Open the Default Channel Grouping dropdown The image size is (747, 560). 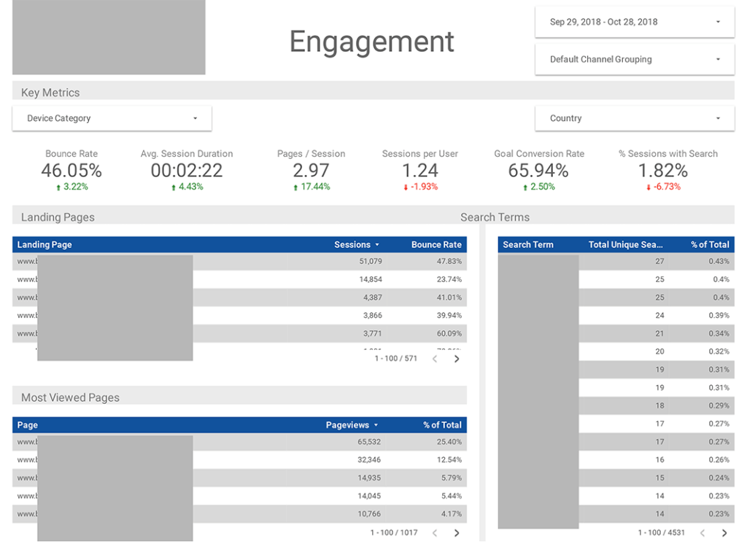634,59
